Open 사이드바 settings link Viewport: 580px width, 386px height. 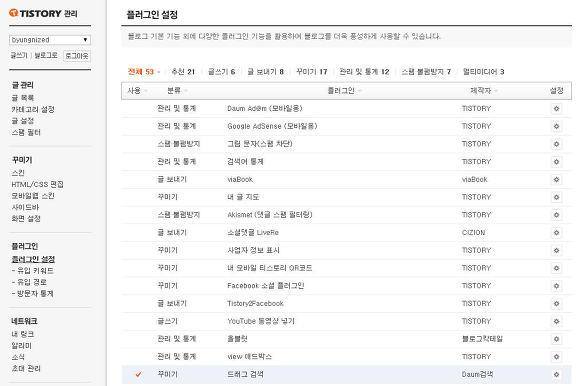(25, 207)
